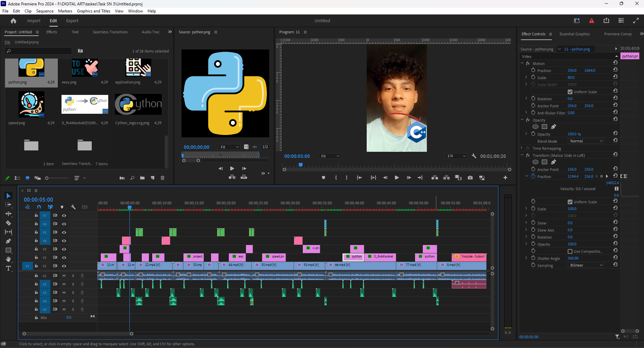Screen dimensions: 644x348
Task: Show overflow panels in Project panel group
Action: [170, 32]
